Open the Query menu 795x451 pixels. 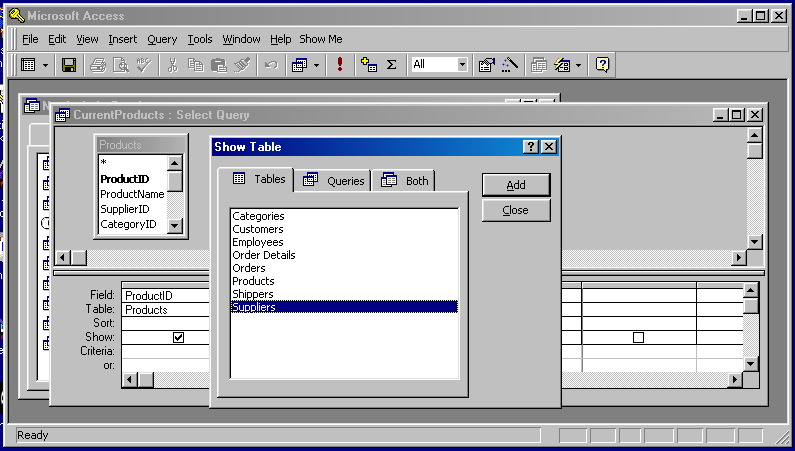(162, 39)
